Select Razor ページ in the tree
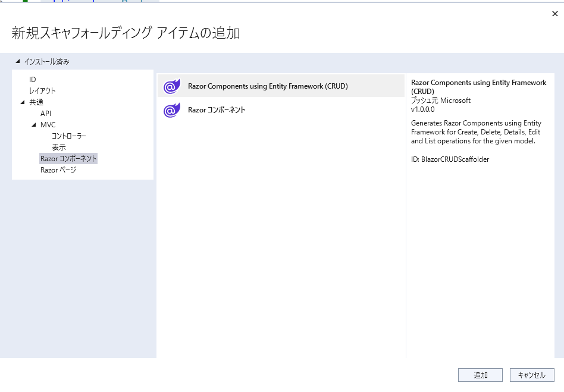This screenshot has width=564, height=392. [x=58, y=170]
